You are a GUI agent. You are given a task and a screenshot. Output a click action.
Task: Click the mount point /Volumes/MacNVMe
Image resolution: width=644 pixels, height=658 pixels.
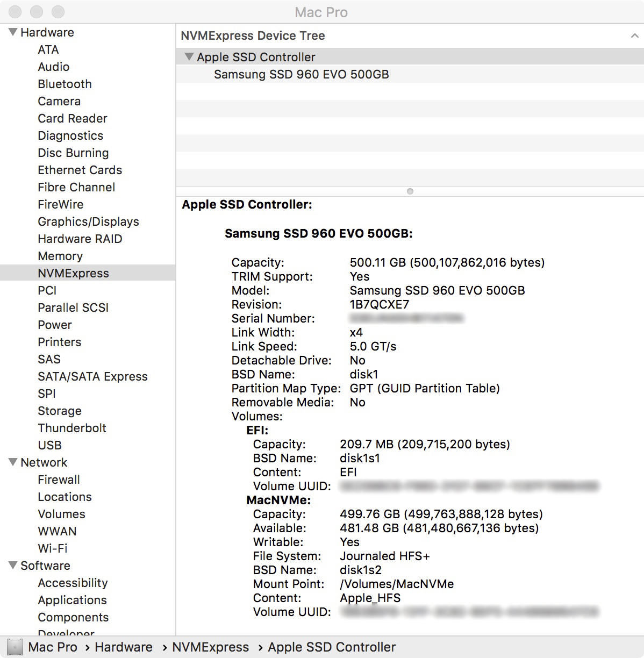coord(397,584)
